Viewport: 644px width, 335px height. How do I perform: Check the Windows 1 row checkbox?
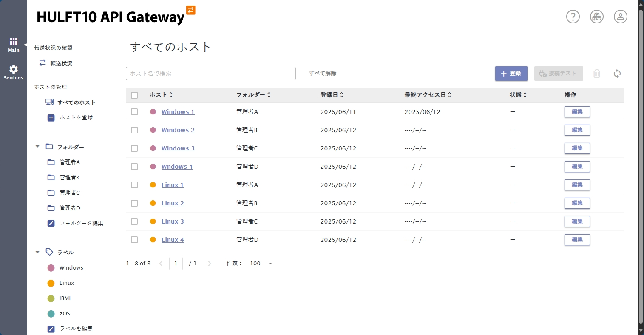pyautogui.click(x=134, y=112)
